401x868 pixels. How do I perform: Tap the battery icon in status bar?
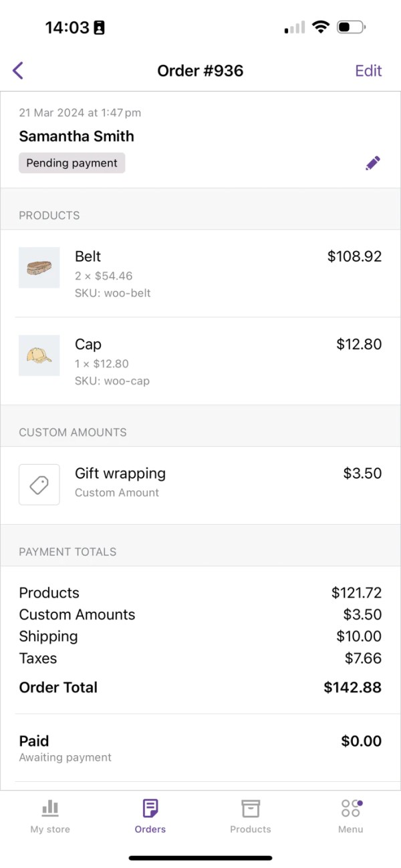click(x=351, y=27)
